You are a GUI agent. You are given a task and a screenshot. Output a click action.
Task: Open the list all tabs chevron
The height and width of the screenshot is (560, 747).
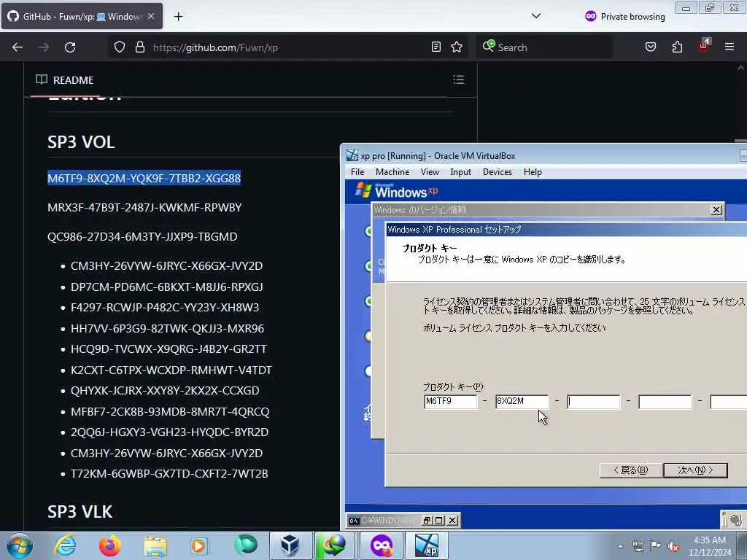[x=536, y=16]
